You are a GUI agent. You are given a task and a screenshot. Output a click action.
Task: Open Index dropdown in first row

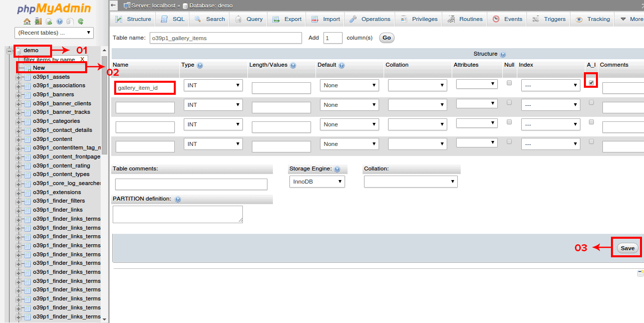(551, 85)
